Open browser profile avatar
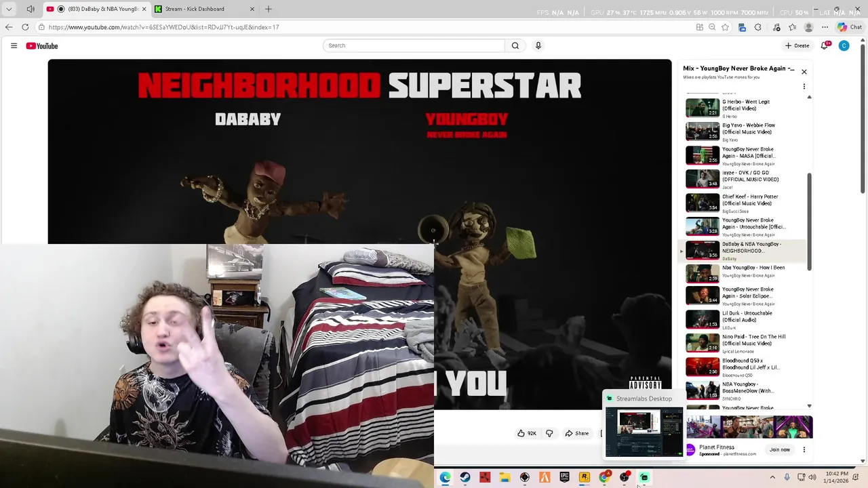The width and height of the screenshot is (868, 488). (808, 27)
